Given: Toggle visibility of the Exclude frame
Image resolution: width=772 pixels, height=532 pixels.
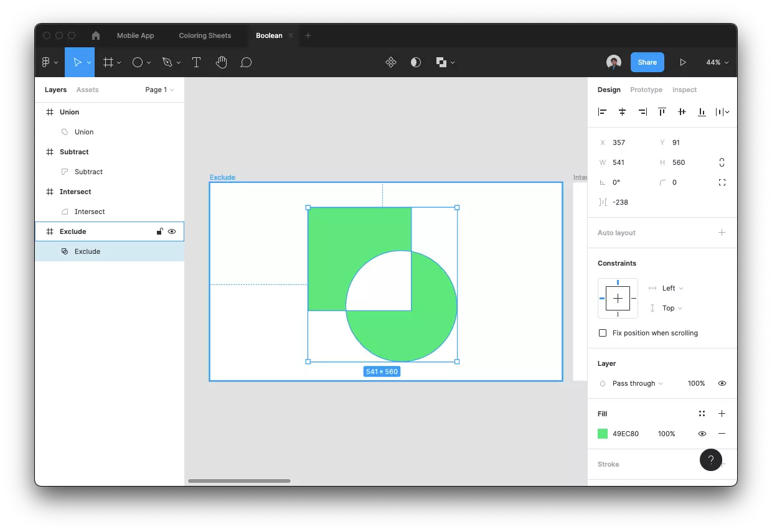Looking at the screenshot, I should tap(172, 231).
